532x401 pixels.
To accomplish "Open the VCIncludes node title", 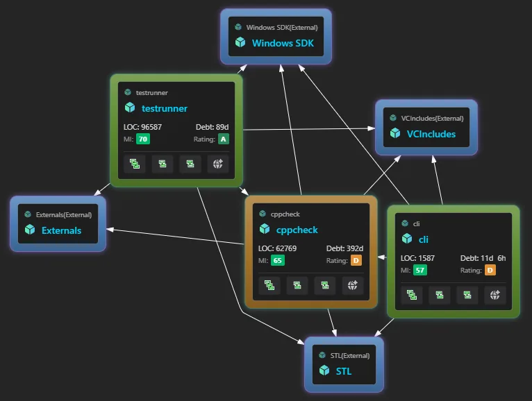I will pos(431,134).
